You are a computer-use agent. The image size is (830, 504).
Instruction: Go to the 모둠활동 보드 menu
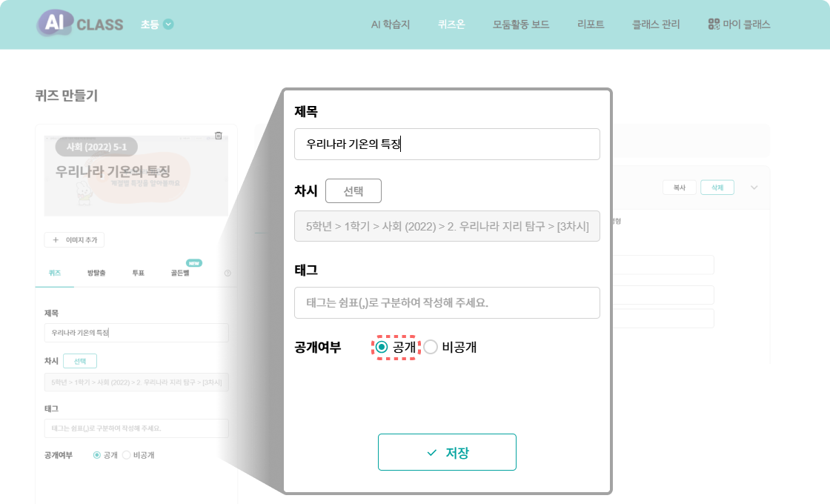(x=521, y=24)
